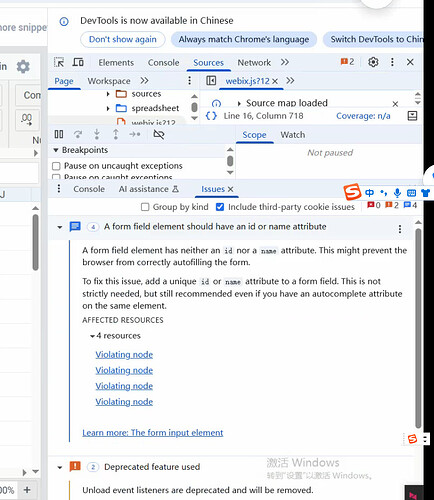Click the info icon in language banner
Screen dimensions: 434x500
tap(64, 22)
